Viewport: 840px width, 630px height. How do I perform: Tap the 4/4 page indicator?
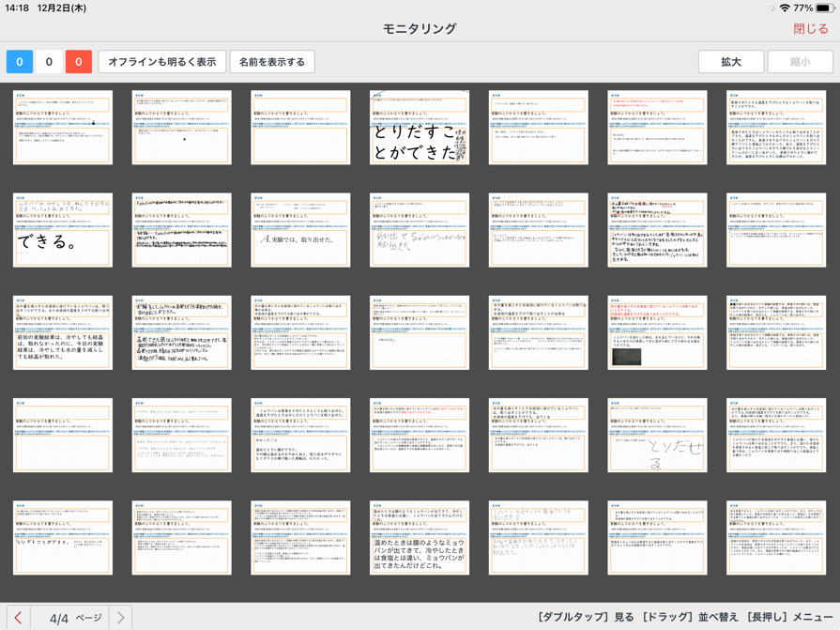point(59,618)
